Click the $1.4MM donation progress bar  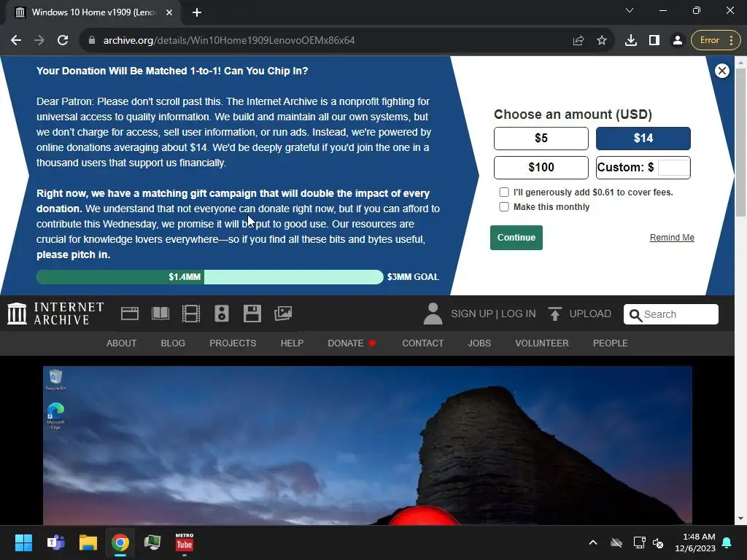click(x=209, y=277)
